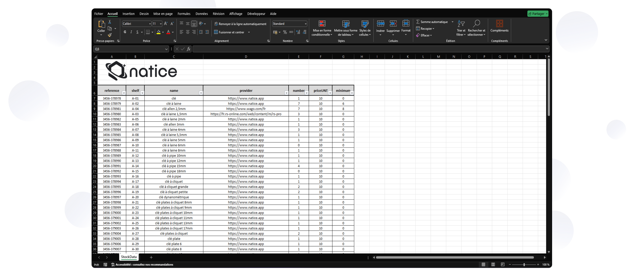Switch to the Formules ribbon tab
Screen dimensions: 644x276
pyautogui.click(x=184, y=14)
